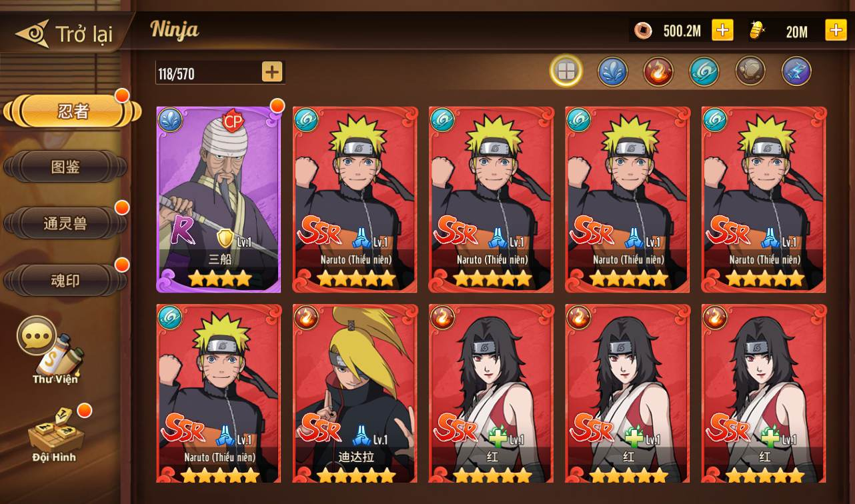Add more gold ingots with plus button
The image size is (855, 504).
(836, 30)
